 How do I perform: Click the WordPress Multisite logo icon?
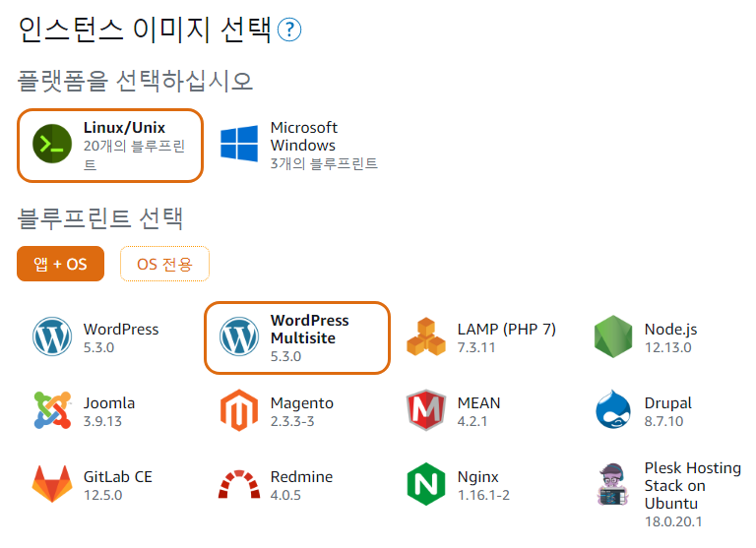tap(239, 336)
